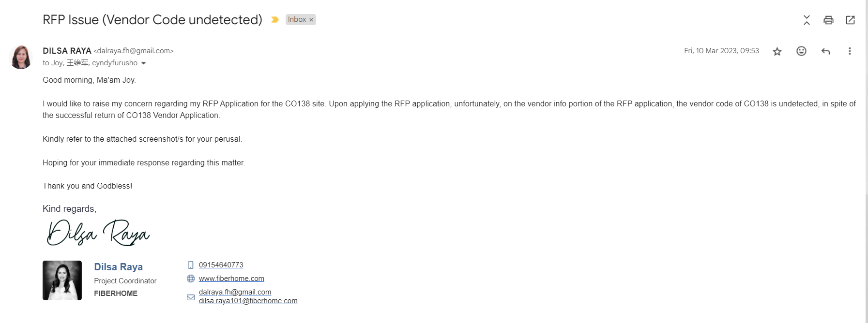Remove the Inbox label
Viewport: 868px width, 323px height.
[311, 20]
